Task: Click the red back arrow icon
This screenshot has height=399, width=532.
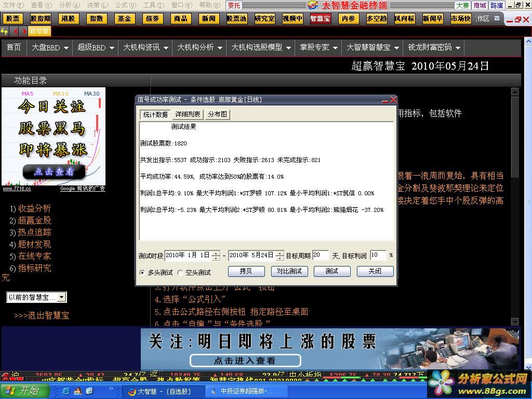Action: click(15, 31)
